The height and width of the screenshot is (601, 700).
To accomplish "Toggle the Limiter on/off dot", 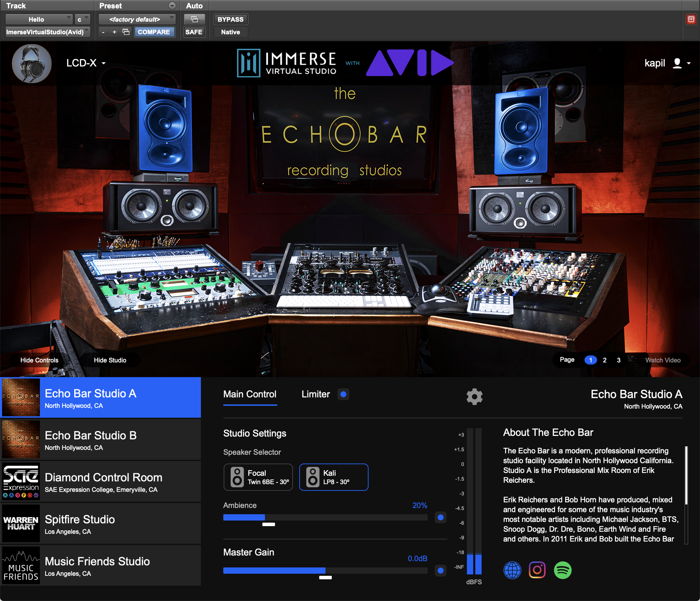I will [343, 394].
